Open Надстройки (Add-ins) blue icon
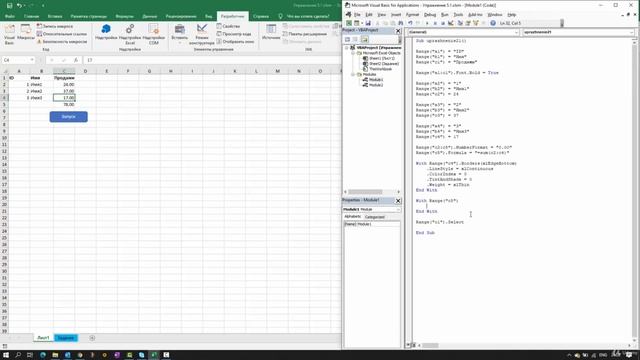This screenshot has height=360, width=640. [106, 32]
